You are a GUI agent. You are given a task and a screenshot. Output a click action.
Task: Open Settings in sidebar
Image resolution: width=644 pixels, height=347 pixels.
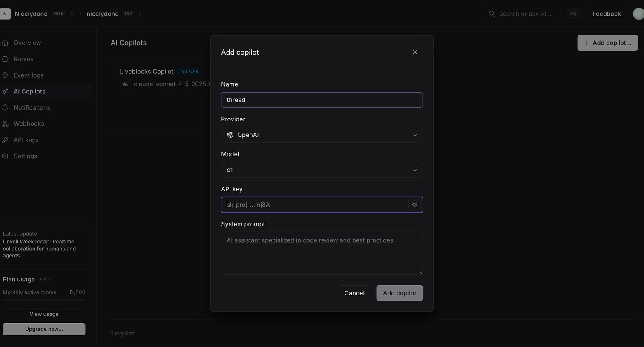click(x=45, y=156)
